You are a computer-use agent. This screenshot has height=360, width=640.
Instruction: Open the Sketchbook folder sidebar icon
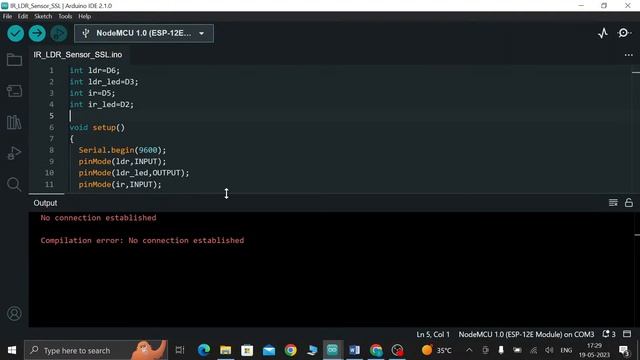(14, 60)
